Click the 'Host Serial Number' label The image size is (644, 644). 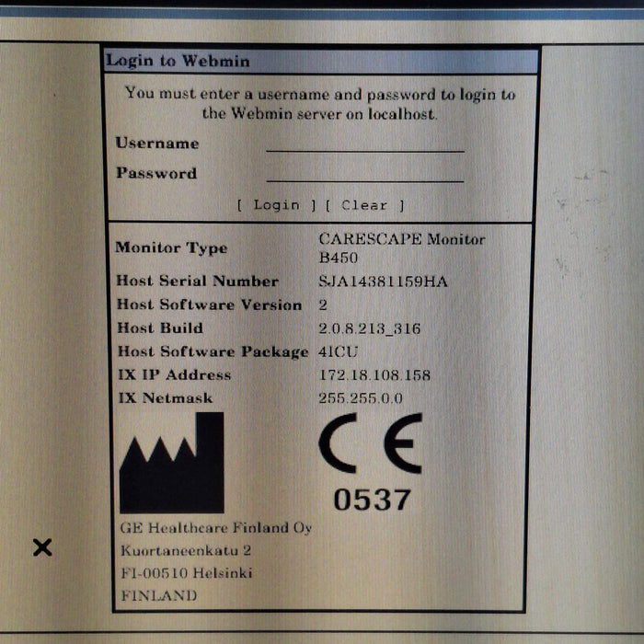tap(198, 281)
